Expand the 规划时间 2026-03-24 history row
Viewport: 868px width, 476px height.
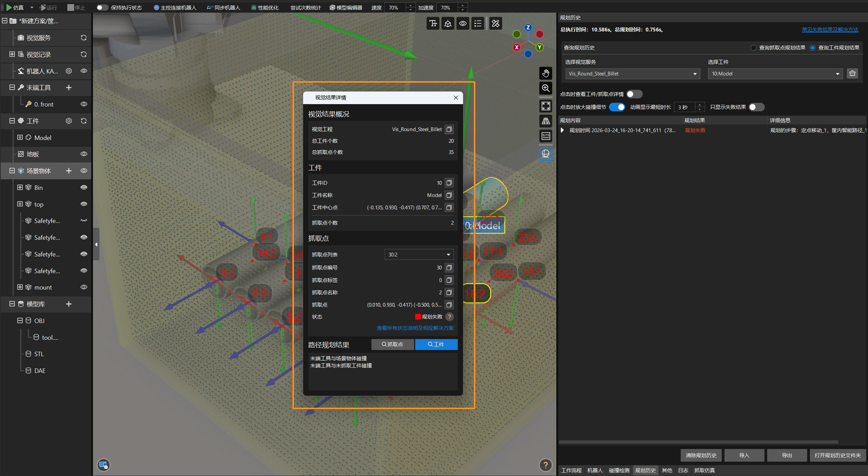pos(562,130)
